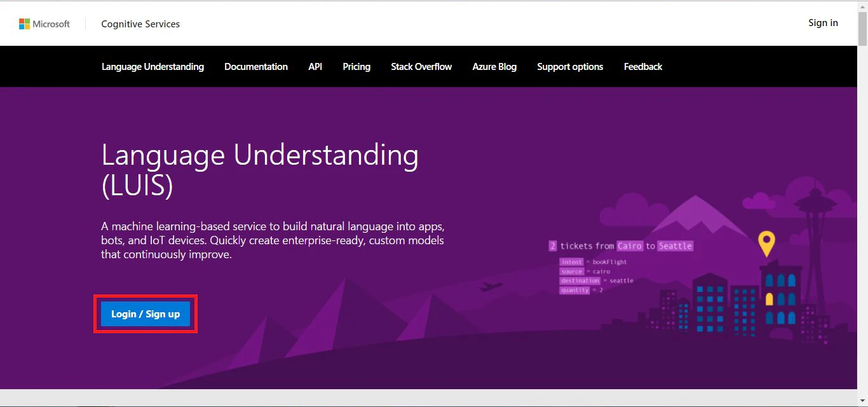Viewport: 868px width, 407px height.
Task: Click the Language Understanding (LUIS) heading
Action: [260, 170]
